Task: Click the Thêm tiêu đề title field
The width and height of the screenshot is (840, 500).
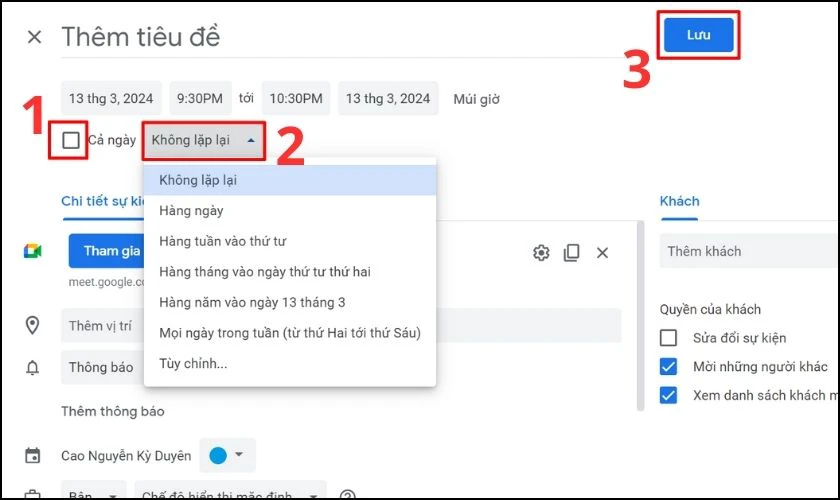Action: (341, 37)
